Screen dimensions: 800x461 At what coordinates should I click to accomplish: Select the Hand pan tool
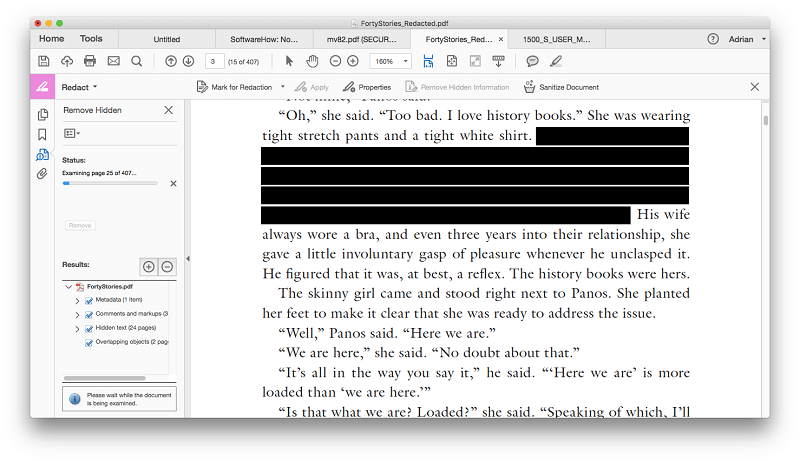312,61
